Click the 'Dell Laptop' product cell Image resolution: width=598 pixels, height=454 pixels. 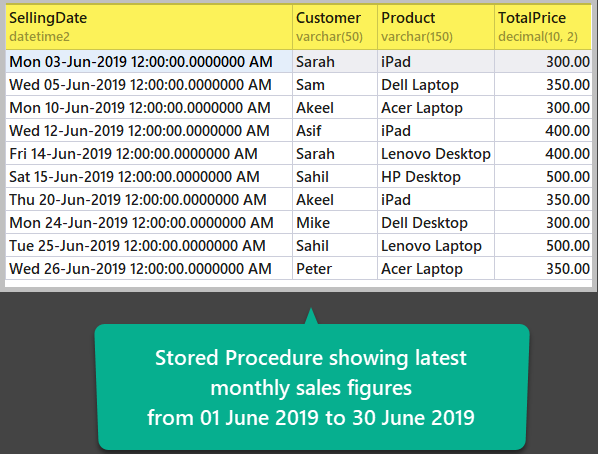(x=436, y=84)
